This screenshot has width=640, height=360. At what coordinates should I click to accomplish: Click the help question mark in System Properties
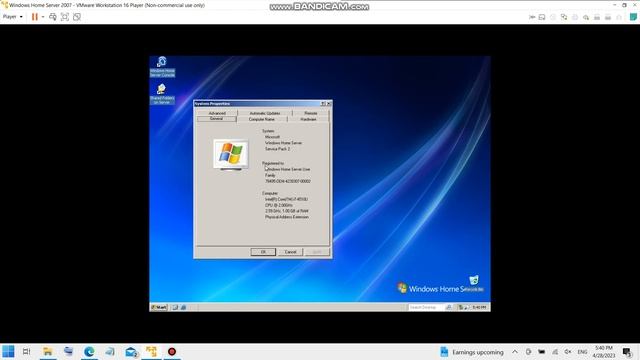click(x=323, y=104)
